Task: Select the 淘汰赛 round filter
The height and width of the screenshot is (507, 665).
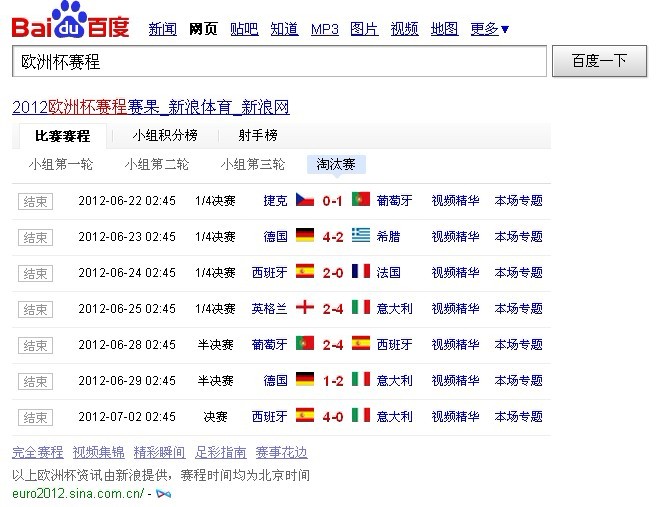Action: pyautogui.click(x=336, y=164)
